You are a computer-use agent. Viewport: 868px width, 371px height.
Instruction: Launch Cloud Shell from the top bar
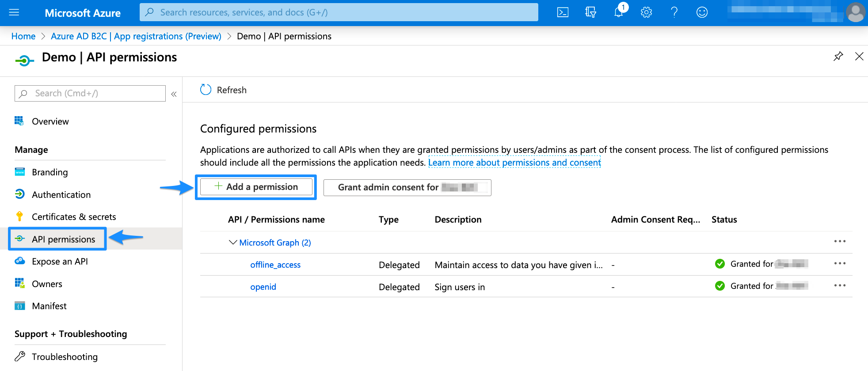pyautogui.click(x=563, y=12)
